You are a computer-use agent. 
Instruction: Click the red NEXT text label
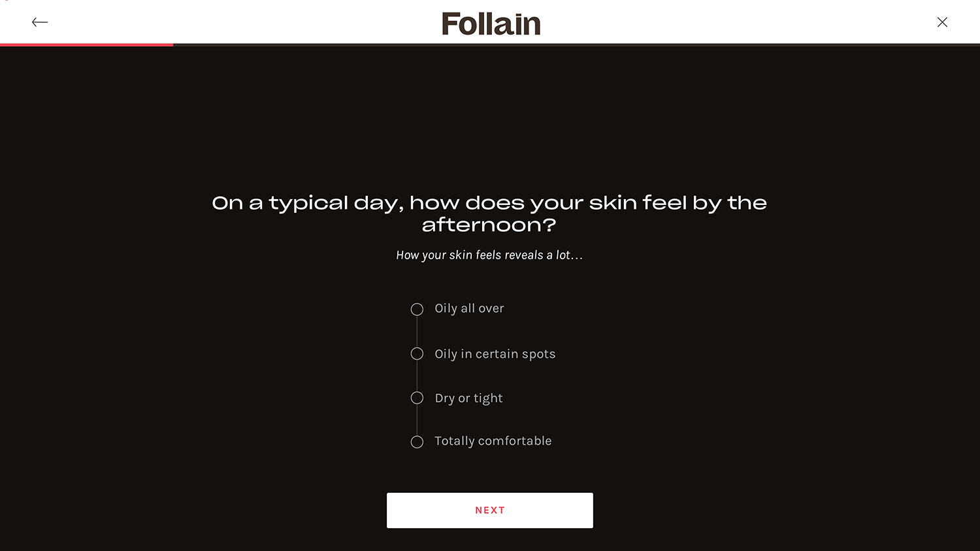(x=490, y=511)
